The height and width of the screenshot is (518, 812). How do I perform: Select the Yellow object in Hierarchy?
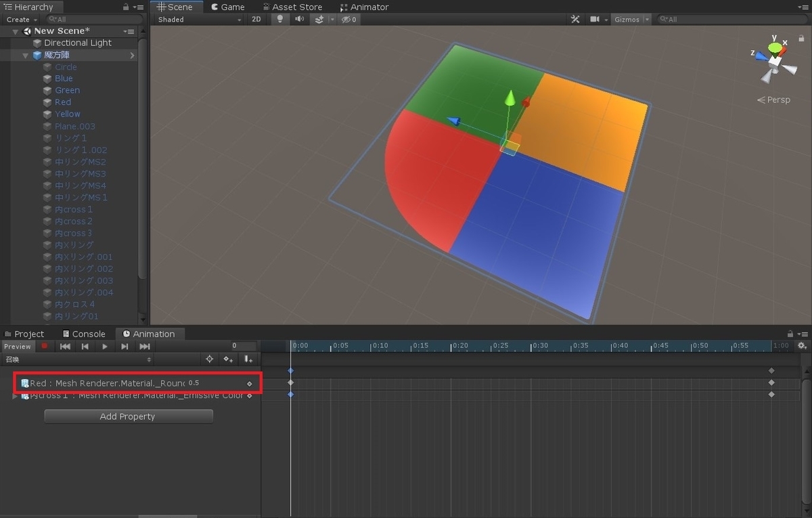point(68,114)
